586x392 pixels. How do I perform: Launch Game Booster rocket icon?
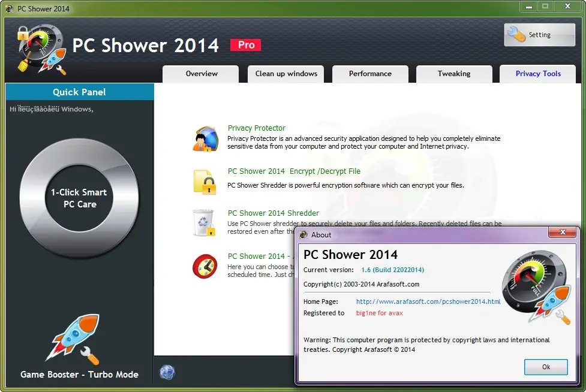click(74, 339)
